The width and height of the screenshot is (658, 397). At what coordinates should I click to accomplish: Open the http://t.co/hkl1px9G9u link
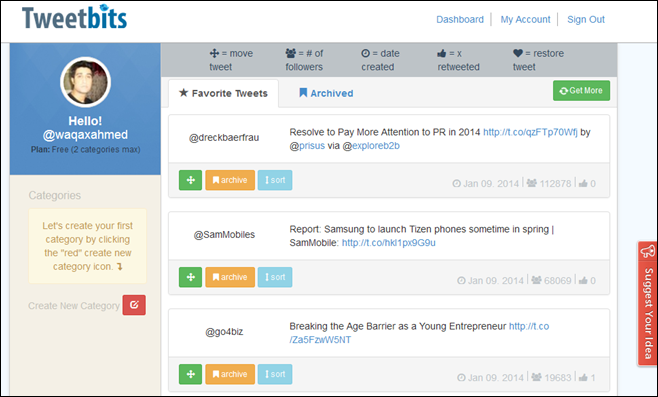(x=389, y=243)
